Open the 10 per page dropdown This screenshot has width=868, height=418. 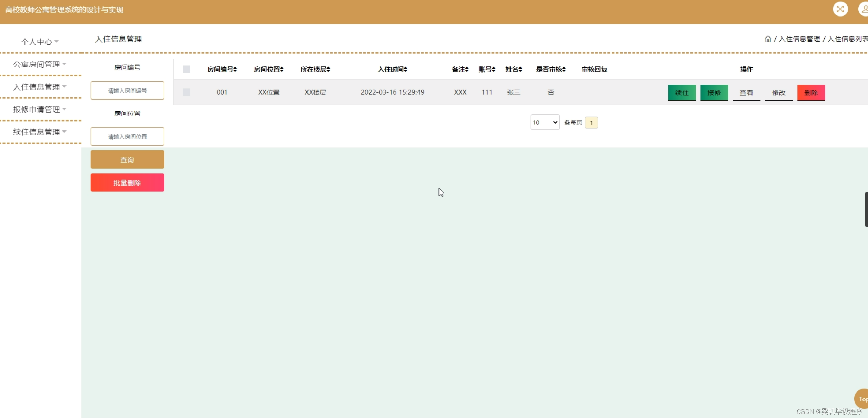545,122
